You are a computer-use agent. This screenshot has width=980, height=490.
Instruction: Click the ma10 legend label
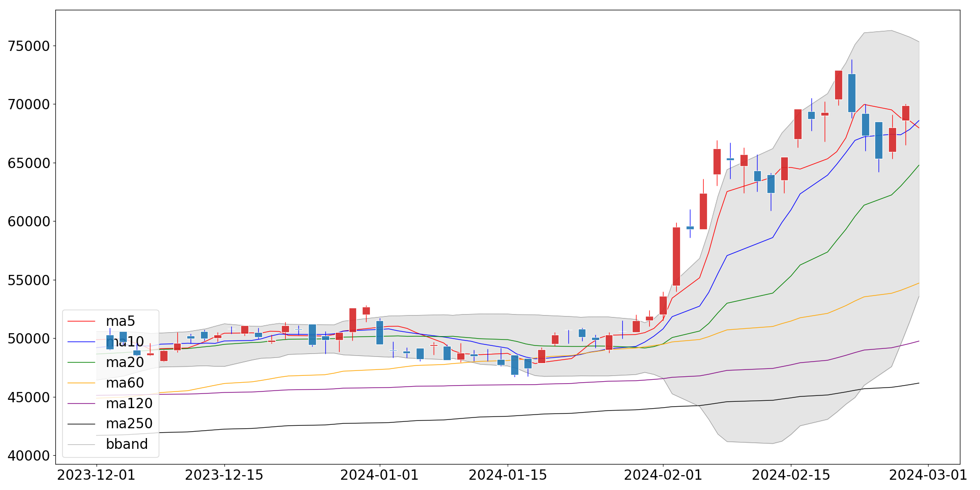coord(125,342)
